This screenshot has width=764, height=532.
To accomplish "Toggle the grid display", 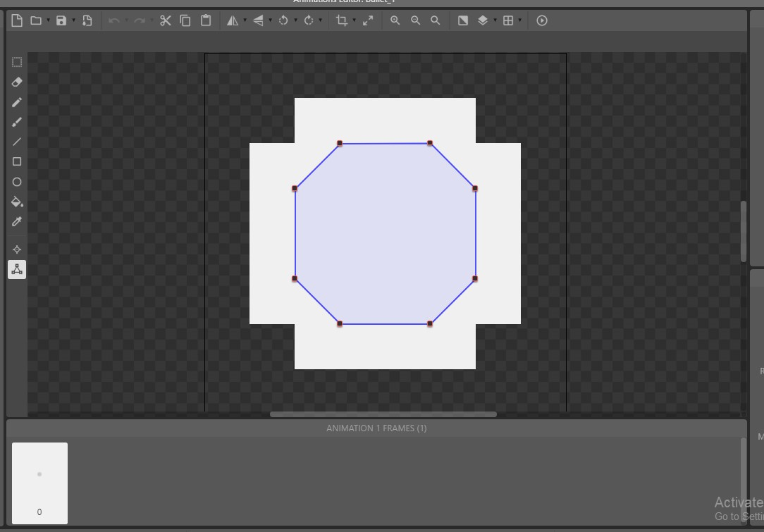I will coord(510,20).
